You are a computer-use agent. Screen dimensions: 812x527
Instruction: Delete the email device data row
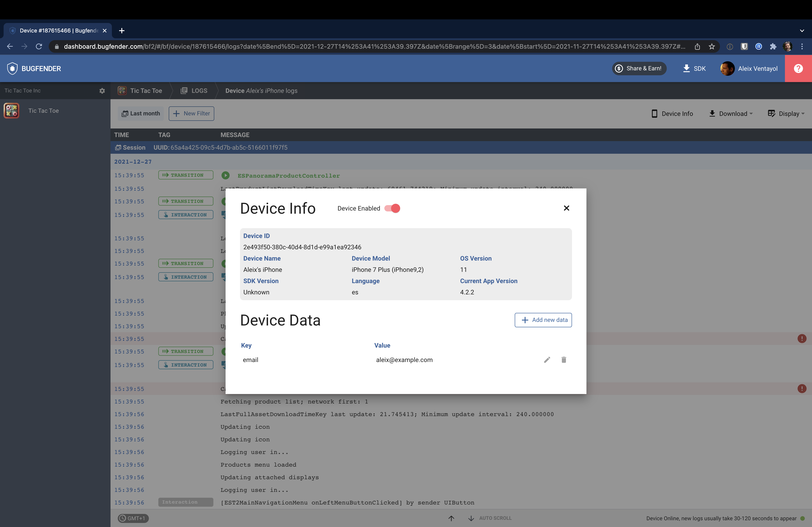[x=564, y=360]
